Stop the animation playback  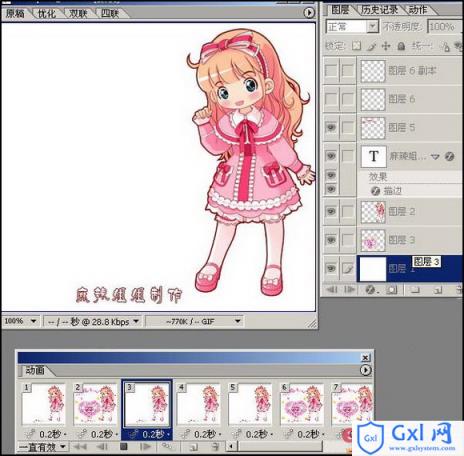coord(124,446)
